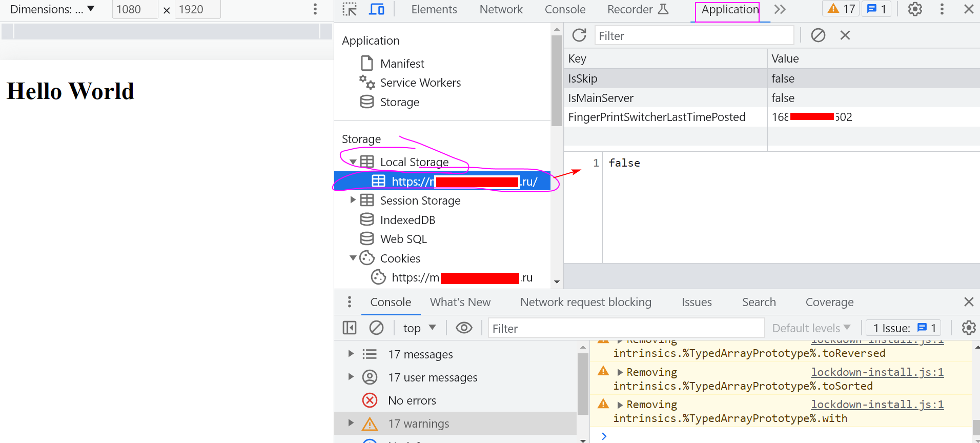Clear the console icon

(x=376, y=328)
